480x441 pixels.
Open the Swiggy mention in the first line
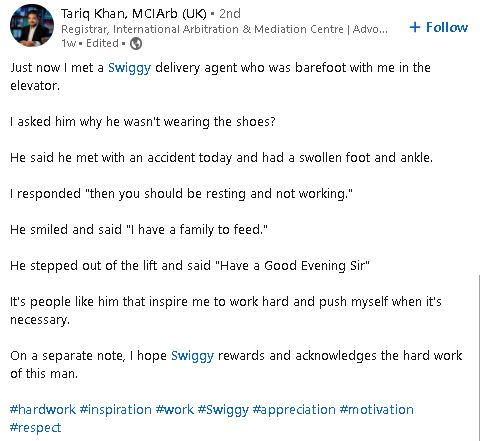129,68
